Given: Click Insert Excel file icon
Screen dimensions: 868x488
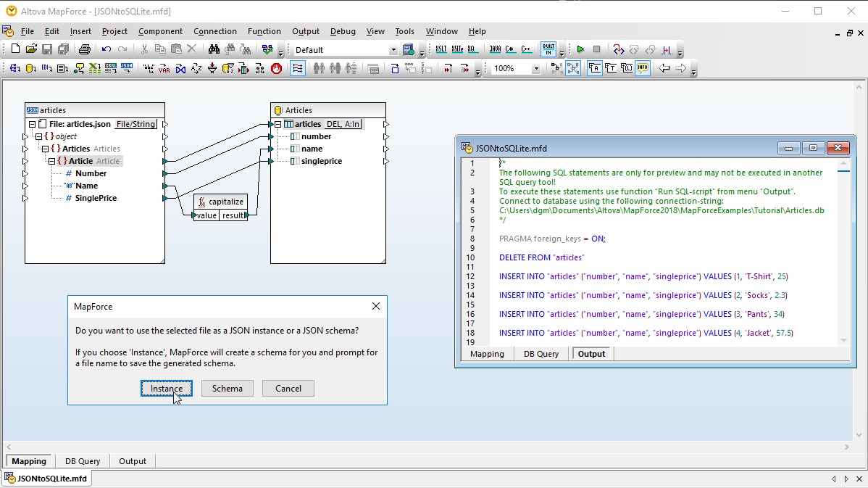Looking at the screenshot, I should coord(95,68).
